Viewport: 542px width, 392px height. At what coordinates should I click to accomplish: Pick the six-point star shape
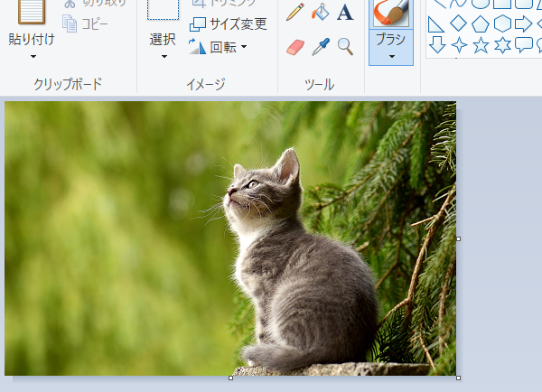point(502,45)
